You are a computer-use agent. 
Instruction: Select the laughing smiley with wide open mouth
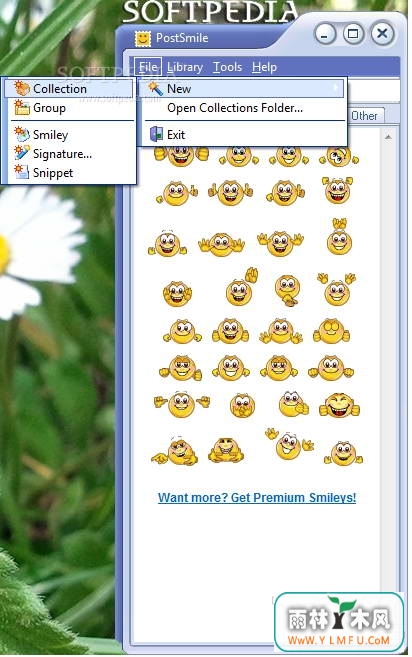tap(339, 405)
